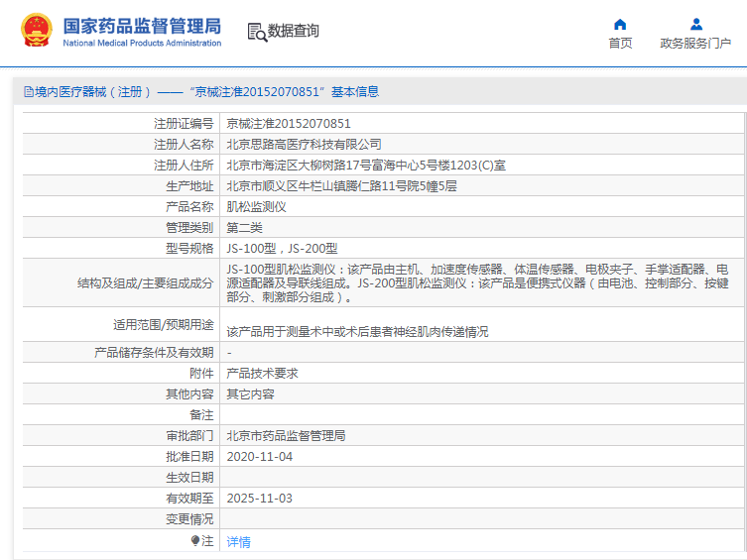Click the 型号规格 row label
Screen dimensions: 747x560
tap(189, 249)
